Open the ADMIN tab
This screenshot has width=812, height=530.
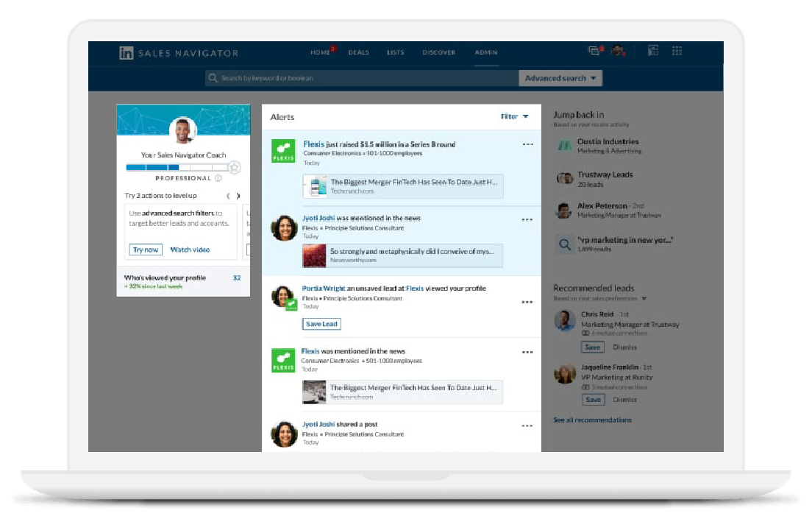point(485,52)
